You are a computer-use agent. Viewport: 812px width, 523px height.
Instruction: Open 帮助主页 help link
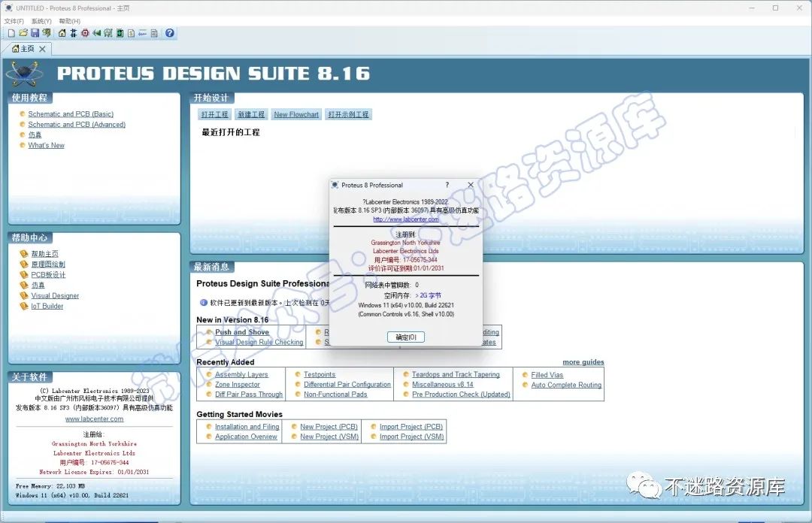[x=44, y=254]
